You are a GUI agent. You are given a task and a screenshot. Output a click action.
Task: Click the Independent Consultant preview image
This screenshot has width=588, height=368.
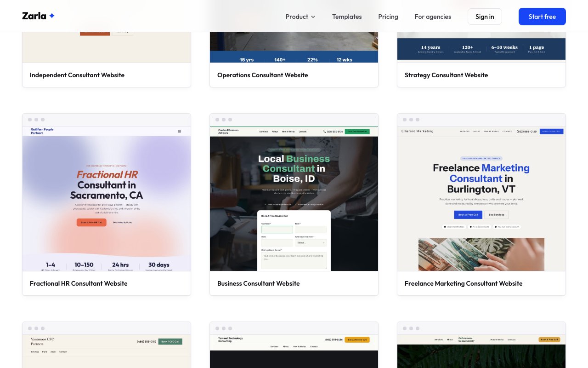coord(107,47)
